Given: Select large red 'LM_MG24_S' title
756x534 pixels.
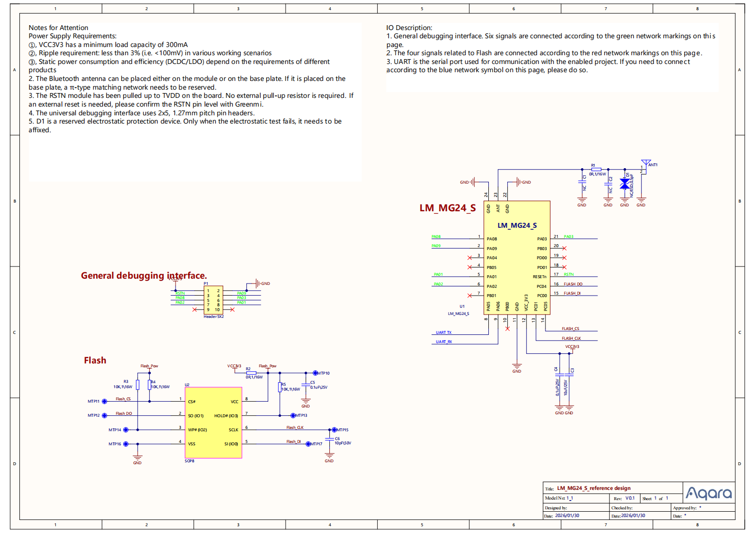Looking at the screenshot, I should click(x=448, y=208).
